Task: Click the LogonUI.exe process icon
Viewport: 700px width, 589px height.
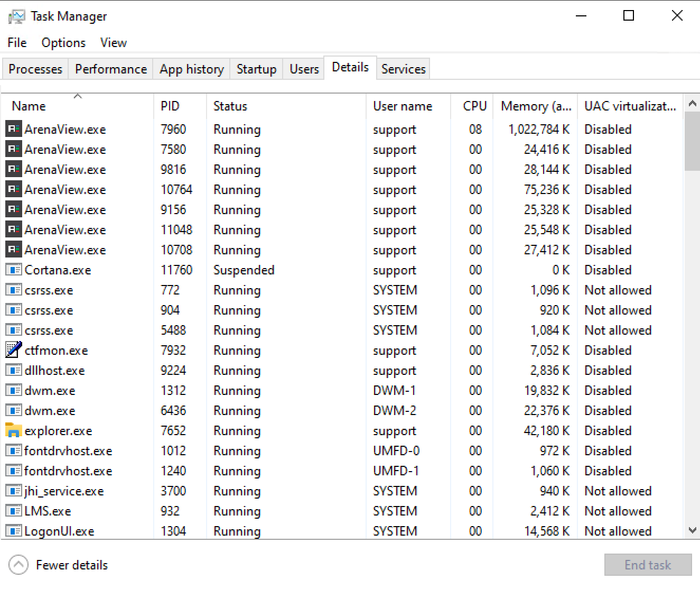Action: [x=13, y=531]
